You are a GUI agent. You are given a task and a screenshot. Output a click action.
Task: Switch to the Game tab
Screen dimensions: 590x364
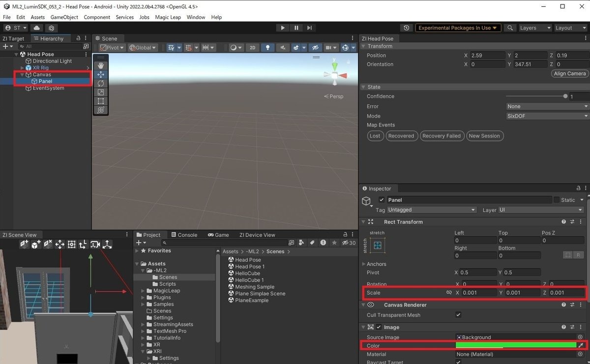[218, 235]
